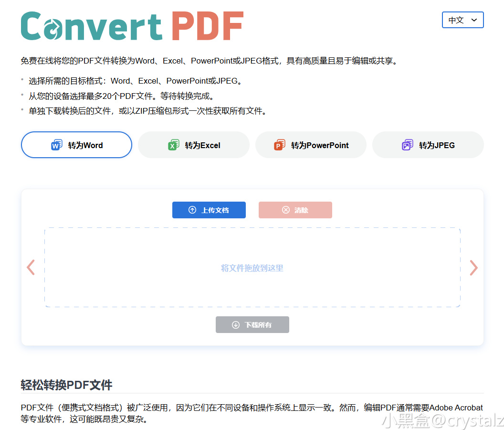Click the Convert PDF logo

tap(132, 26)
